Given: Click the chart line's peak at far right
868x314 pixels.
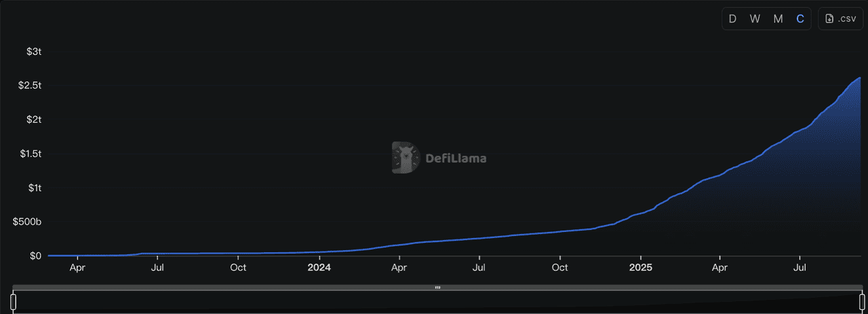Looking at the screenshot, I should [860, 78].
